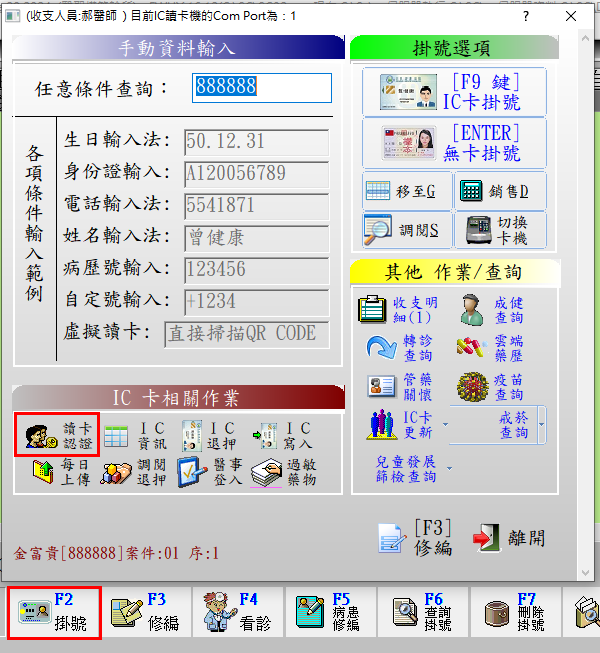Image resolution: width=600 pixels, height=653 pixels.
Task: Expand 兒童發展篩檢查詢 dropdown arrow
Action: [450, 468]
